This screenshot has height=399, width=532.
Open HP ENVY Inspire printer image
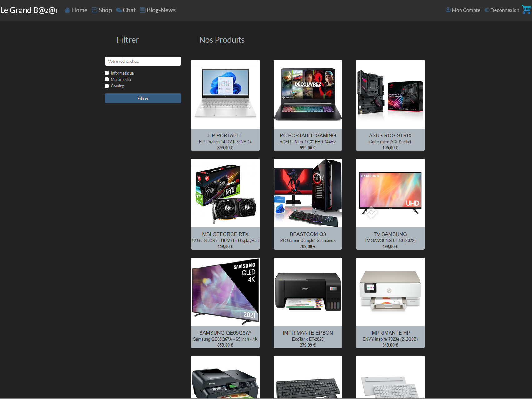(390, 292)
